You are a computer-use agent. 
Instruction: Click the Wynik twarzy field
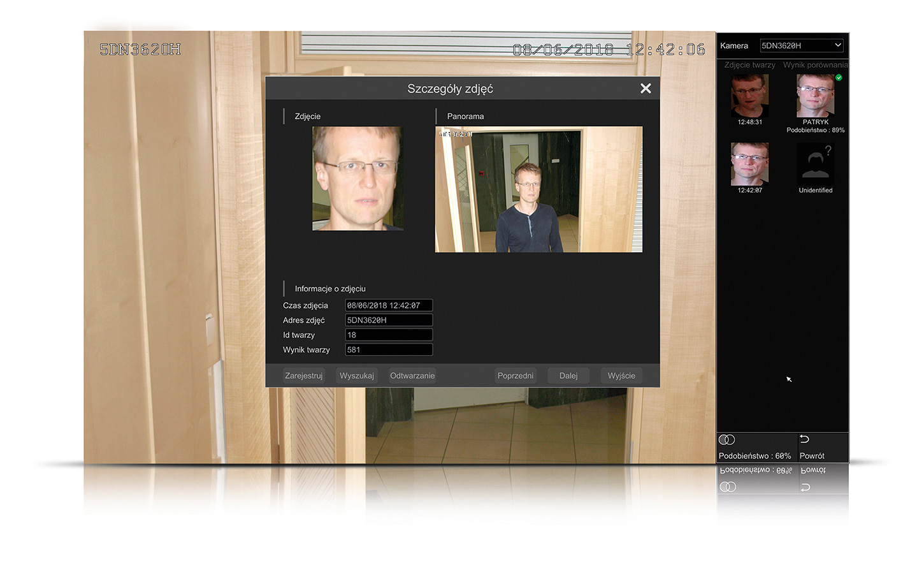click(x=389, y=349)
